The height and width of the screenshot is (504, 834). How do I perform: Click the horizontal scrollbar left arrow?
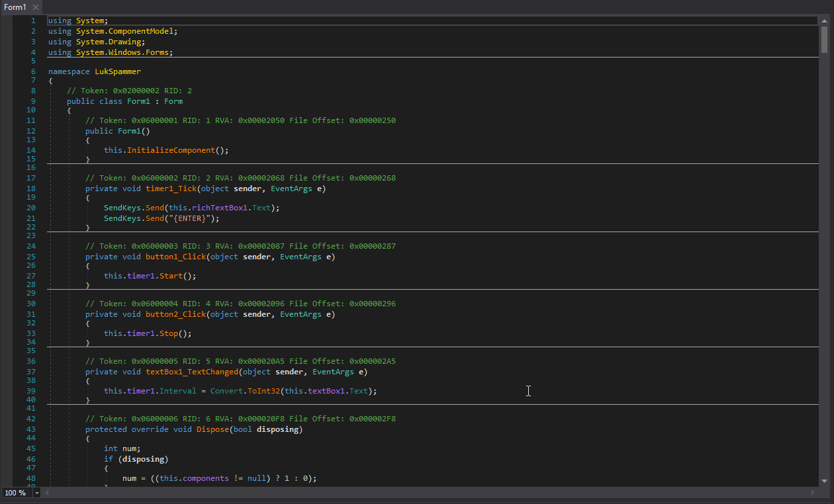click(x=46, y=493)
